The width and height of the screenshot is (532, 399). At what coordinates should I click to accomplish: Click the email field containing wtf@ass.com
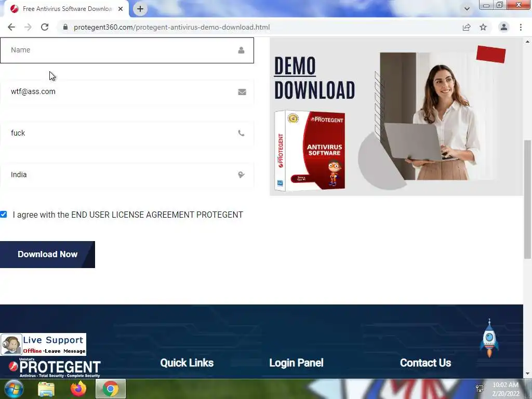[127, 92]
